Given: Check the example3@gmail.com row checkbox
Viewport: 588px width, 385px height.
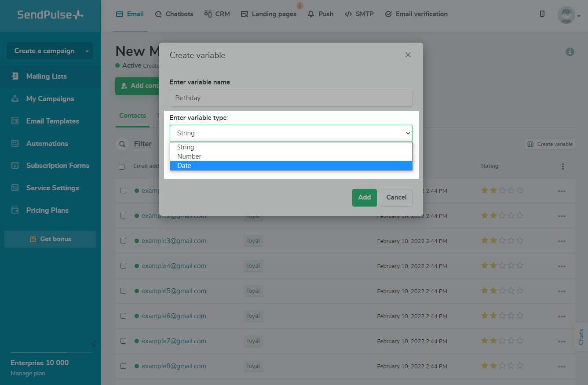Looking at the screenshot, I should 124,241.
